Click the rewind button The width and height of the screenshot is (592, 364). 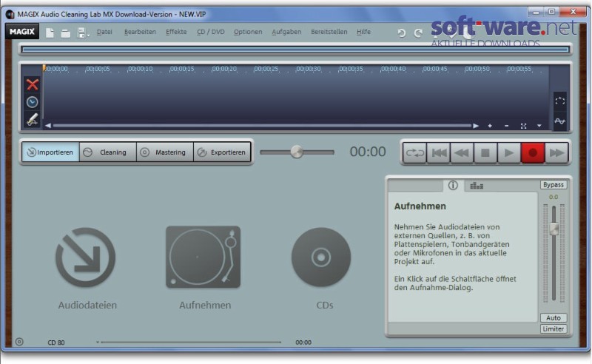pyautogui.click(x=462, y=153)
